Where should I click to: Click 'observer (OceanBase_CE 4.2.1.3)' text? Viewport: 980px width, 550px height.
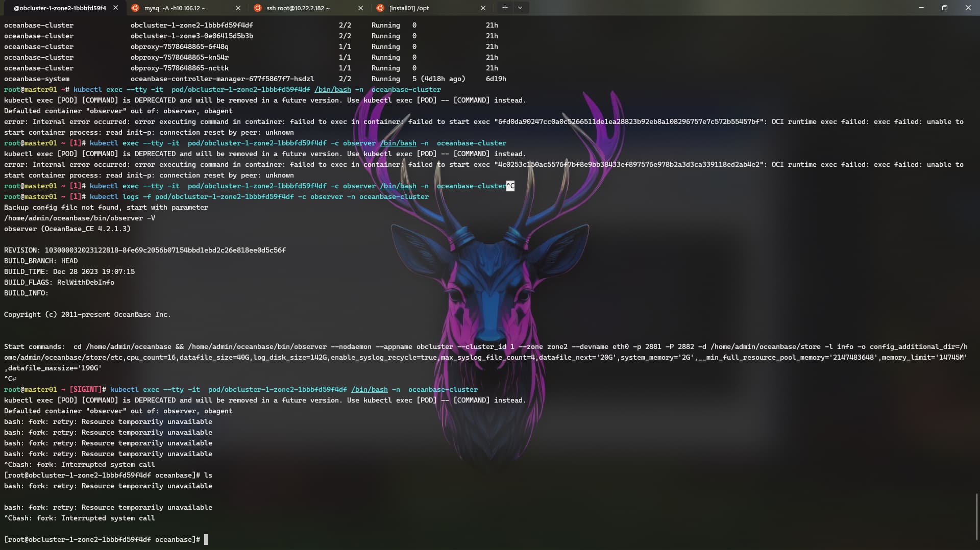pos(67,229)
